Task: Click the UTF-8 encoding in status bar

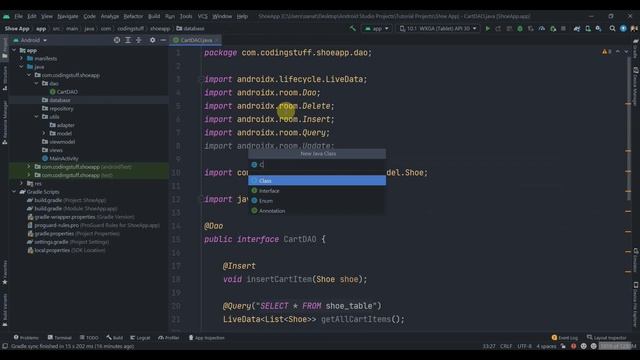Action: [524, 346]
